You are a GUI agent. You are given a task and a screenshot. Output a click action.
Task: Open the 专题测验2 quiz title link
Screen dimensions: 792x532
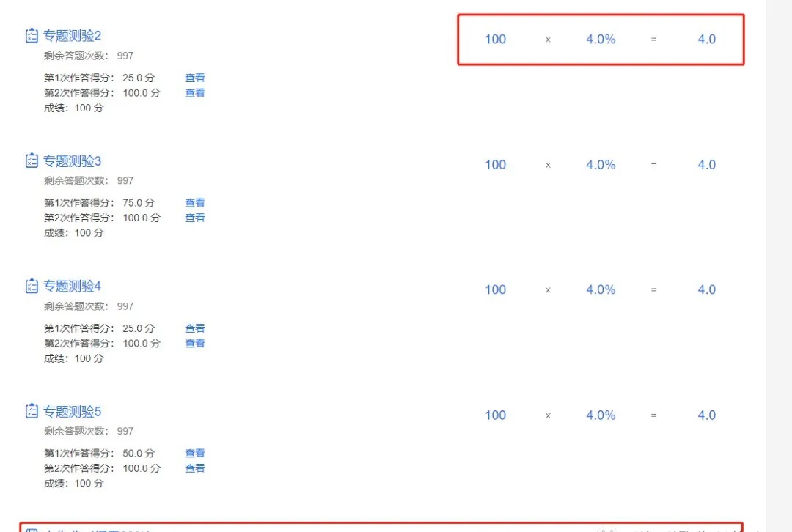coord(72,35)
